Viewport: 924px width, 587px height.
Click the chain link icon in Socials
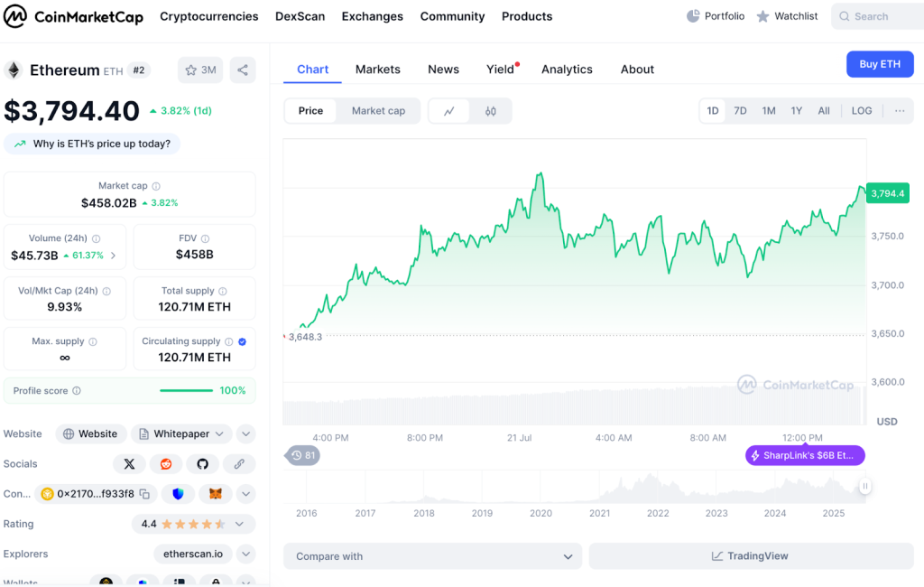(x=239, y=464)
